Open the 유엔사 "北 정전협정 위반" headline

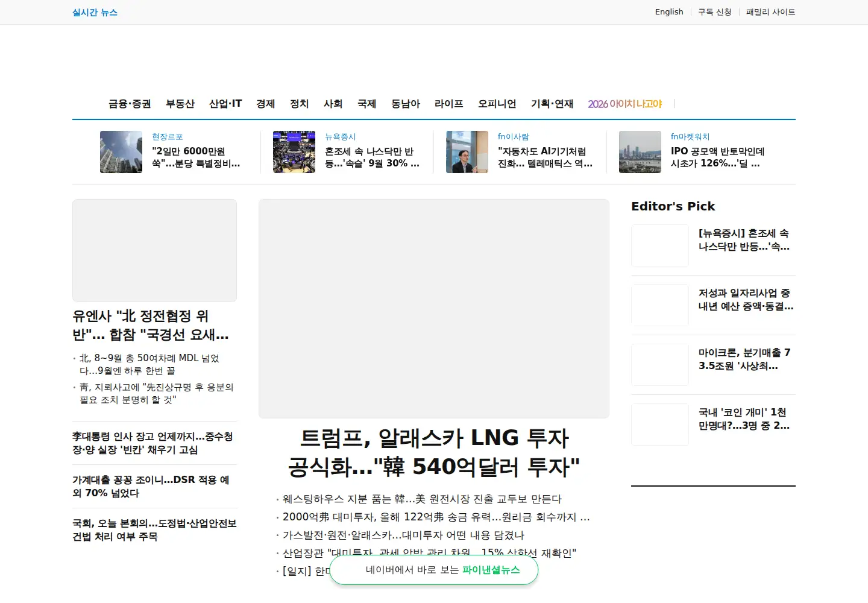[151, 325]
